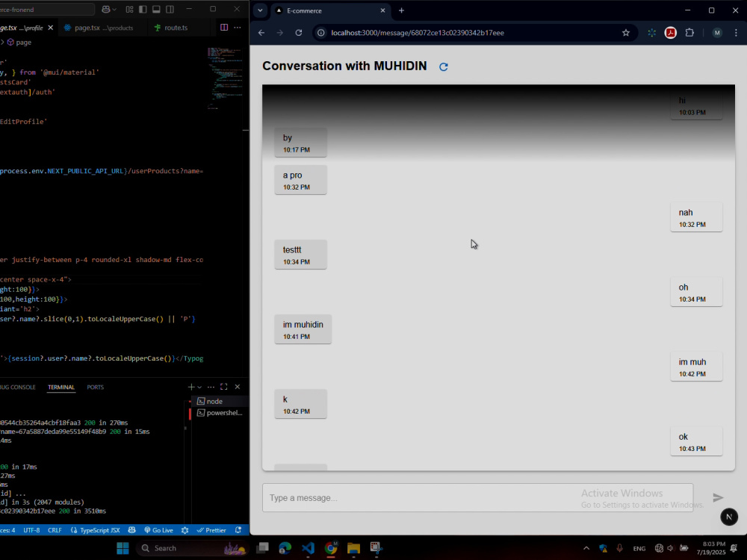The image size is (747, 560).
Task: Change TypeScript JSX language mode
Action: [96, 530]
